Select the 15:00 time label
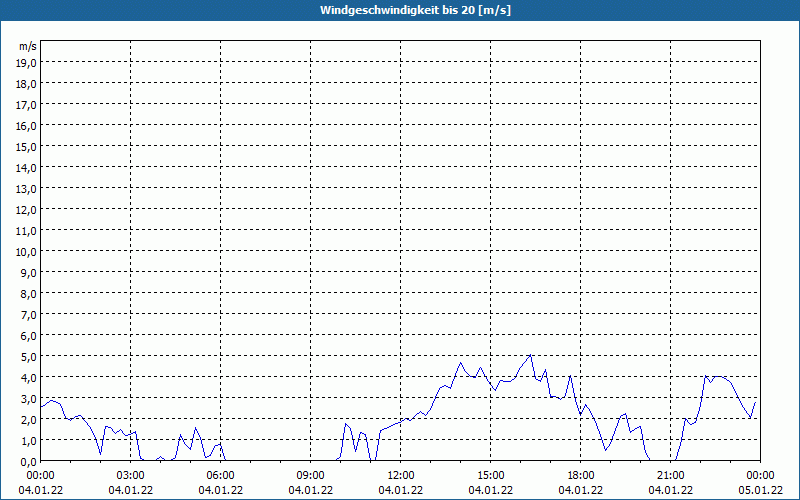The height and width of the screenshot is (500, 800). click(x=491, y=475)
